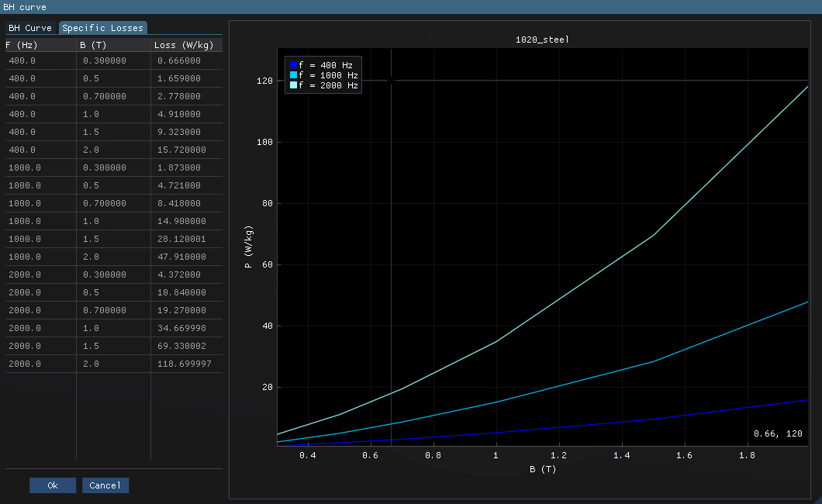Click the Cancel button

point(105,485)
